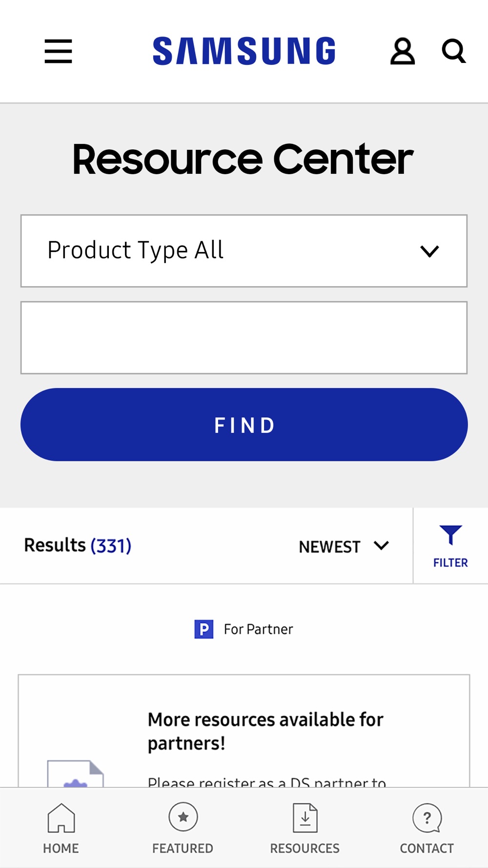Open site search magnifier icon
488x868 pixels.
click(x=453, y=51)
